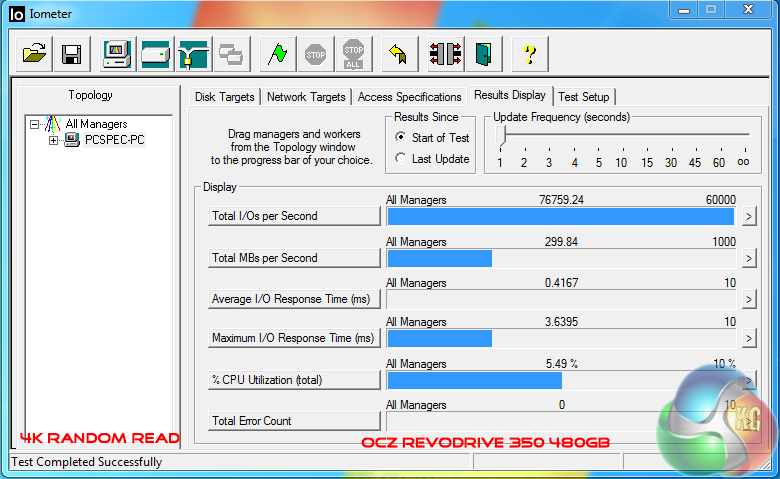Screen dimensions: 780x479
Task: Click the 0.4167 response time value
Action: pyautogui.click(x=561, y=283)
